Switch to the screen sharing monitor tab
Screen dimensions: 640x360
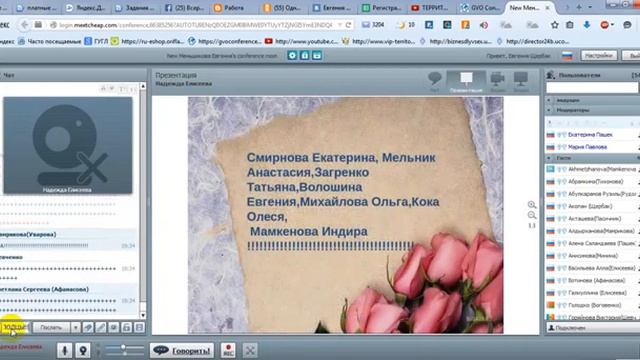pyautogui.click(x=521, y=81)
